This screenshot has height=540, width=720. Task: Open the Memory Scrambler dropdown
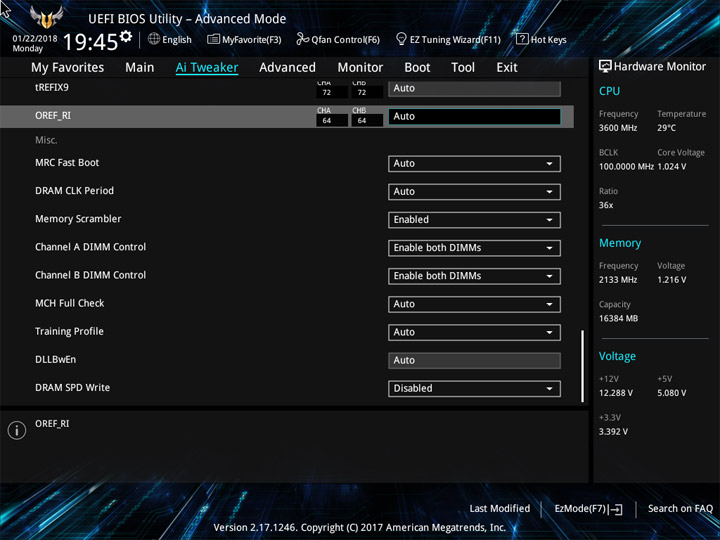pyautogui.click(x=474, y=219)
